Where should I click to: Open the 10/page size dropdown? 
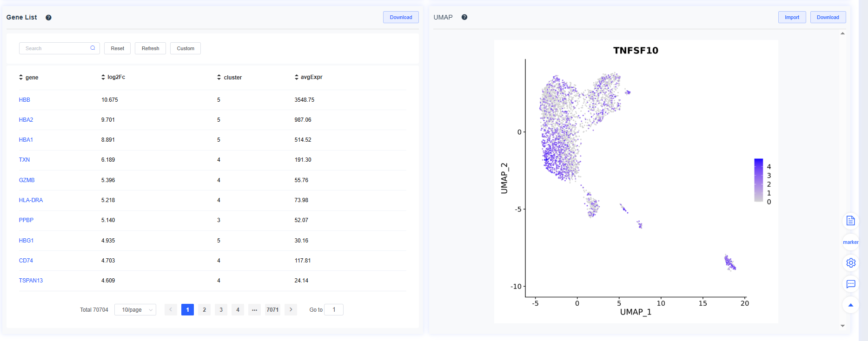click(x=135, y=310)
